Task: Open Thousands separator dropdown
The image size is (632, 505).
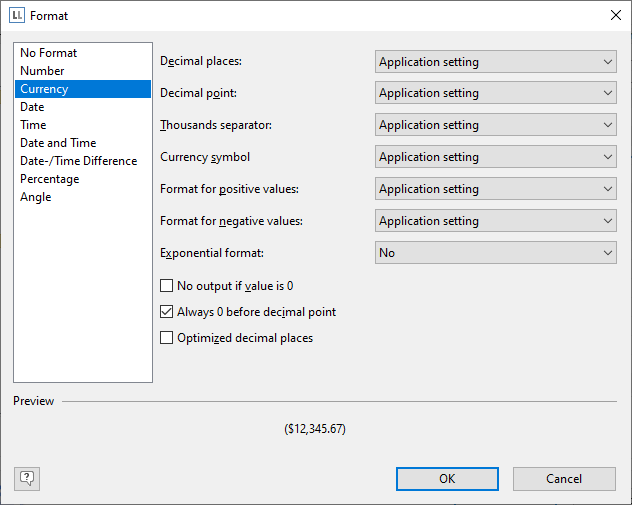Action: click(x=495, y=126)
